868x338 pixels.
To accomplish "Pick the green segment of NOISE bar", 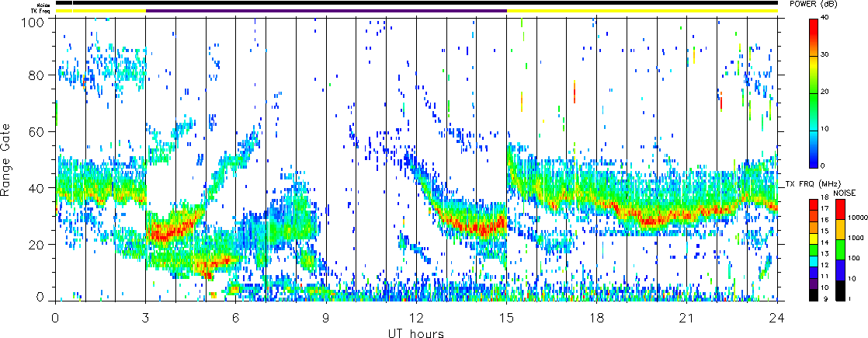I will 840,249.
